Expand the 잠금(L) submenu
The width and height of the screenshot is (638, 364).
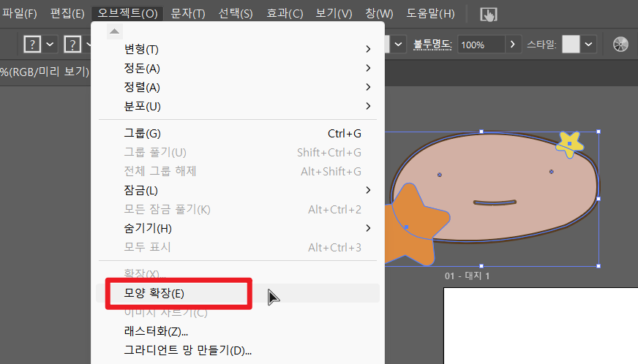coord(238,190)
